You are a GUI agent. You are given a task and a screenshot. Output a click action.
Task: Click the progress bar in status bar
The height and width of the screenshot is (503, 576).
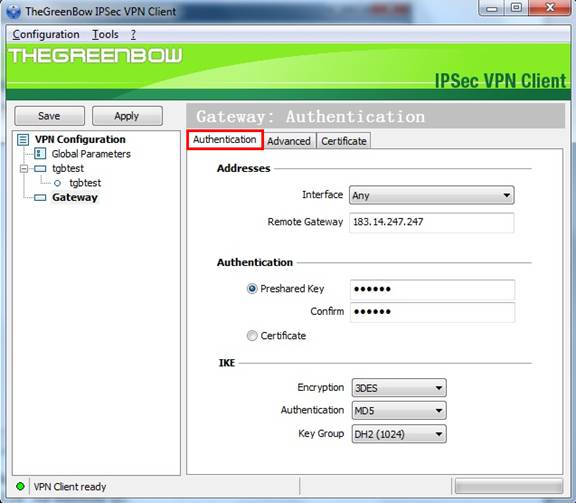[508, 486]
